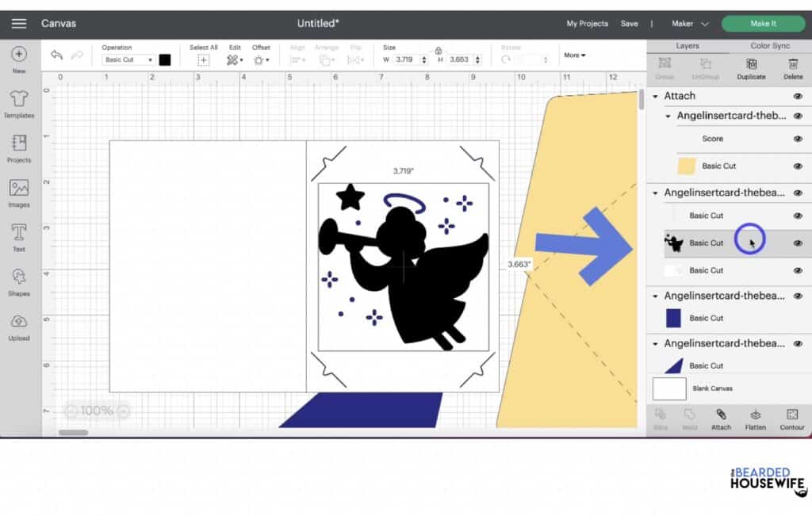Click the Save link
The width and height of the screenshot is (812, 516).
point(630,23)
